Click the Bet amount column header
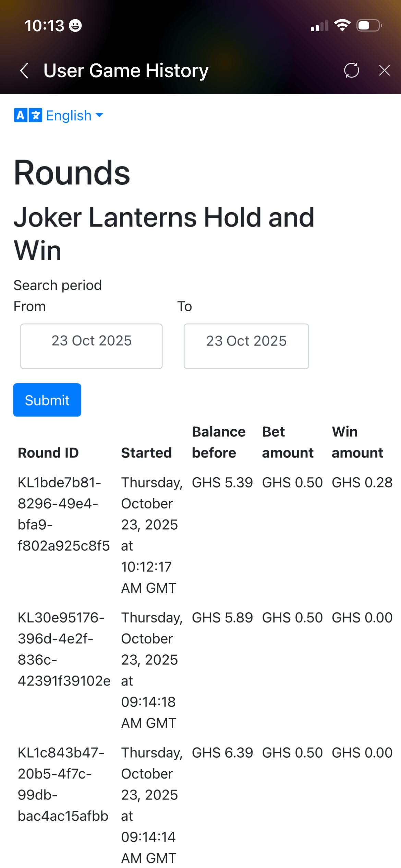 pyautogui.click(x=288, y=442)
